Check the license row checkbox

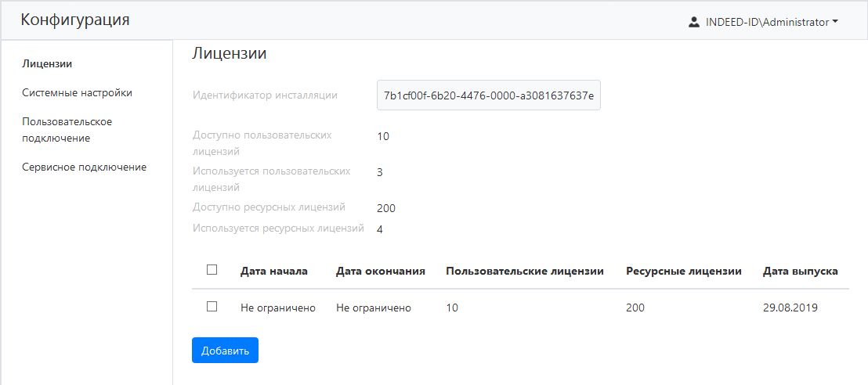[x=212, y=307]
